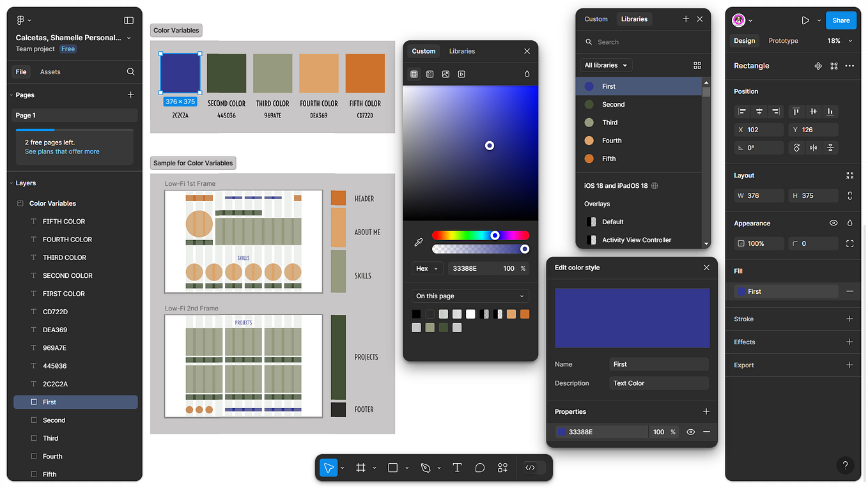
Task: Toggle visibility in the Appearance section
Action: [833, 223]
